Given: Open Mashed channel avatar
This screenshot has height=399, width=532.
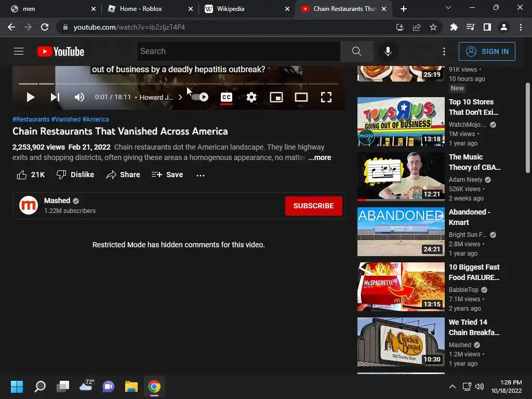Looking at the screenshot, I should coord(29,205).
